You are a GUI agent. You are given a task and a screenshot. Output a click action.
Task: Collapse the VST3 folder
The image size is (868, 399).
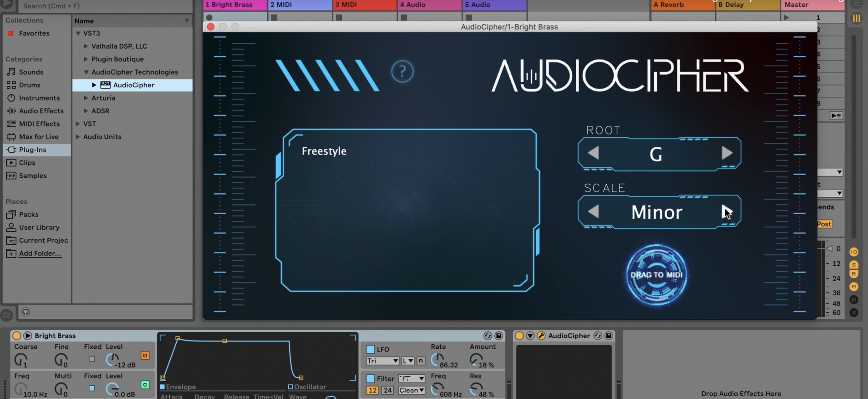[78, 33]
